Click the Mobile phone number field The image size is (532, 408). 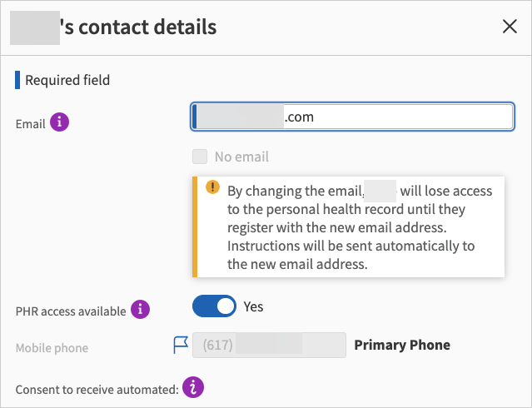[268, 345]
